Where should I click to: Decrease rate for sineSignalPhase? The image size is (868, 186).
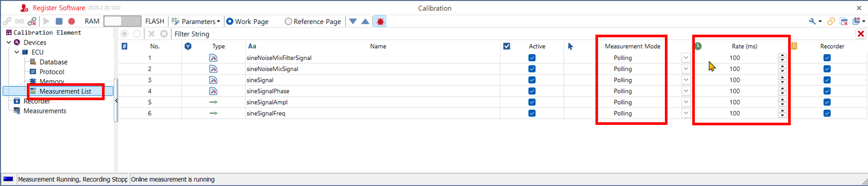pos(782,93)
